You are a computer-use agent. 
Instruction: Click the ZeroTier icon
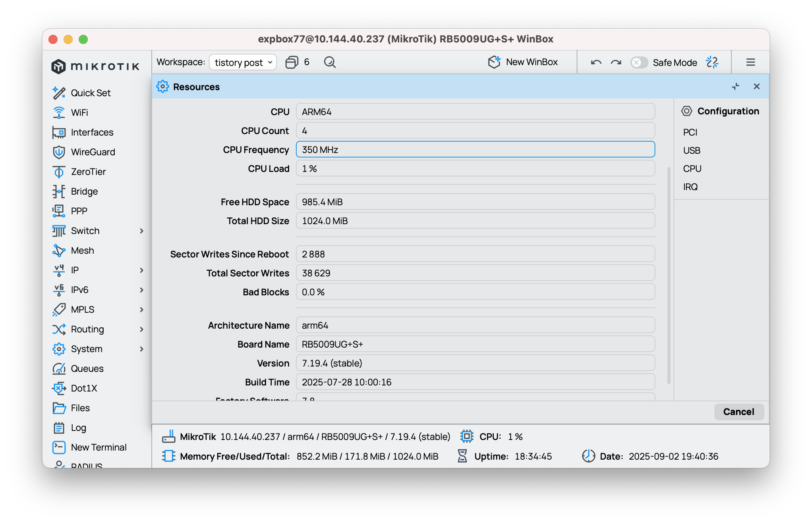59,172
